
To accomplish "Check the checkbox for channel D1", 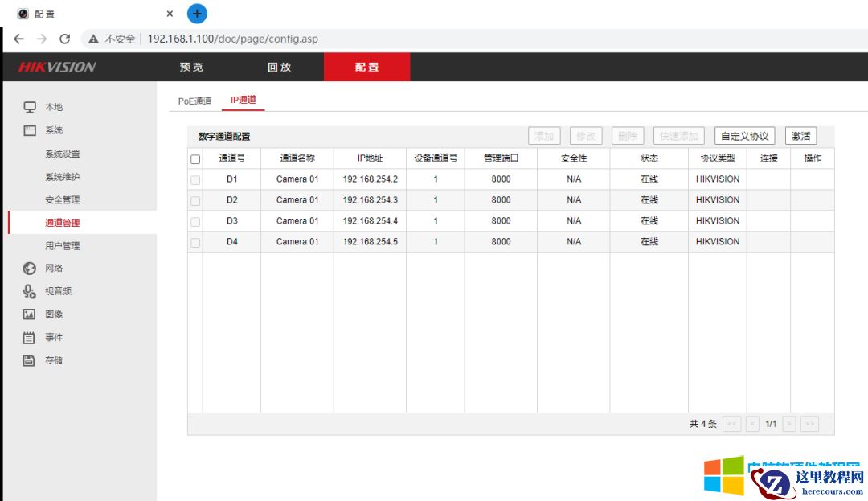I will pyautogui.click(x=195, y=179).
